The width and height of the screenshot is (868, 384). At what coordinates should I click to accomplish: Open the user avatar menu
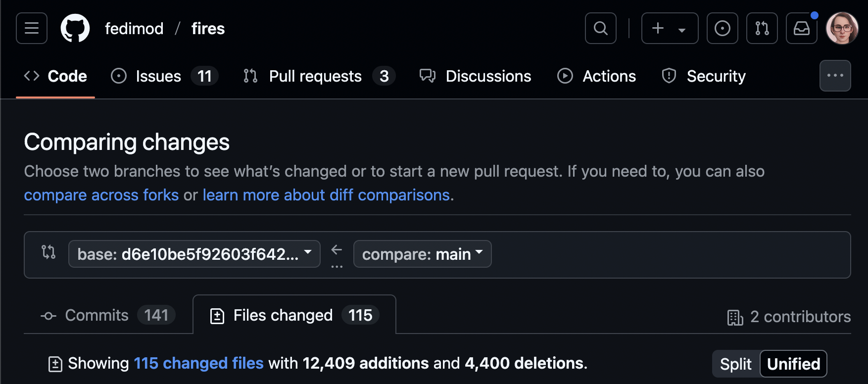coord(842,28)
